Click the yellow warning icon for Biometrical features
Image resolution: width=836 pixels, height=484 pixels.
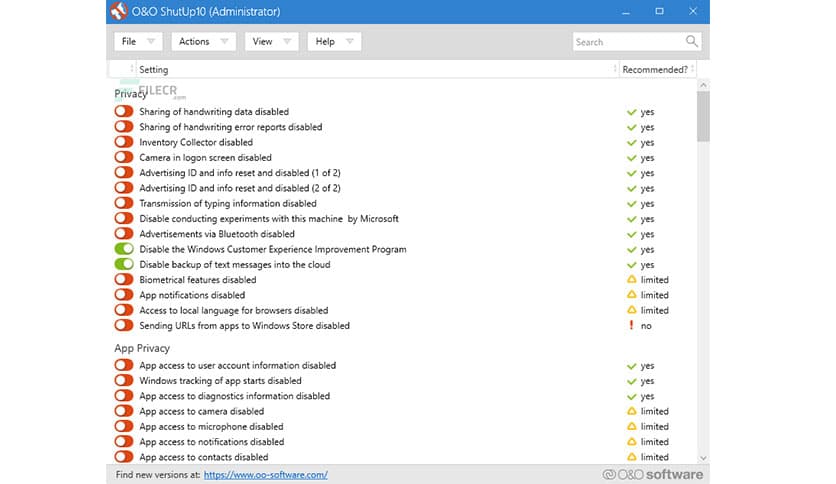(631, 280)
